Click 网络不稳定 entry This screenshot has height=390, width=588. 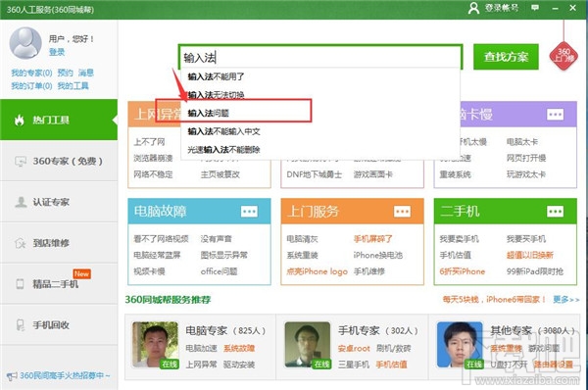coord(154,174)
